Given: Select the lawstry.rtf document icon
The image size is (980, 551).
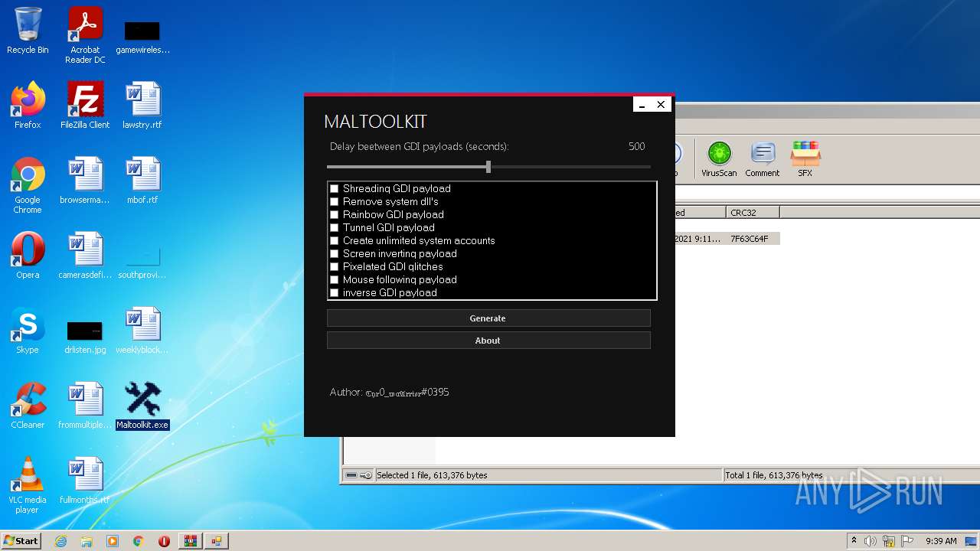Looking at the screenshot, I should (x=142, y=106).
